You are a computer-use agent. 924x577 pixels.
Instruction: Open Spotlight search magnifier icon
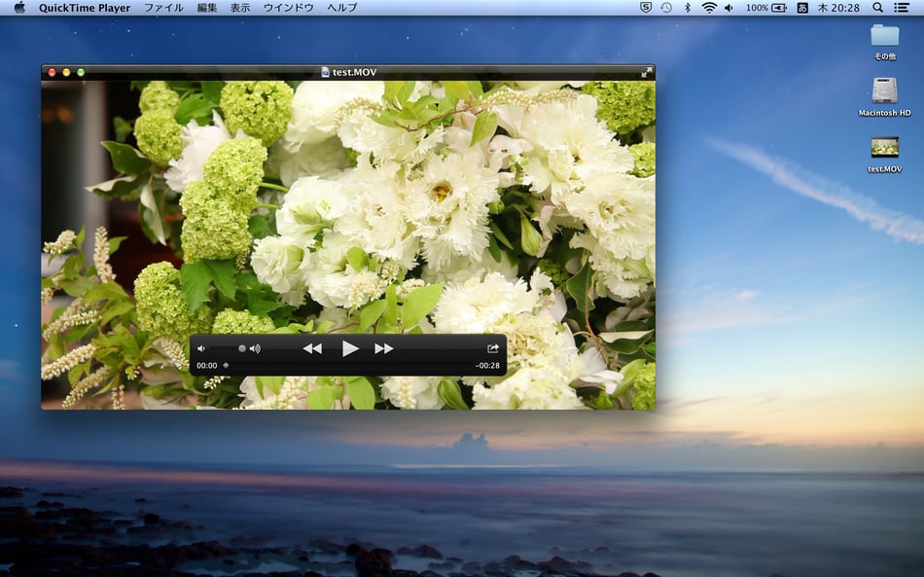[x=878, y=8]
